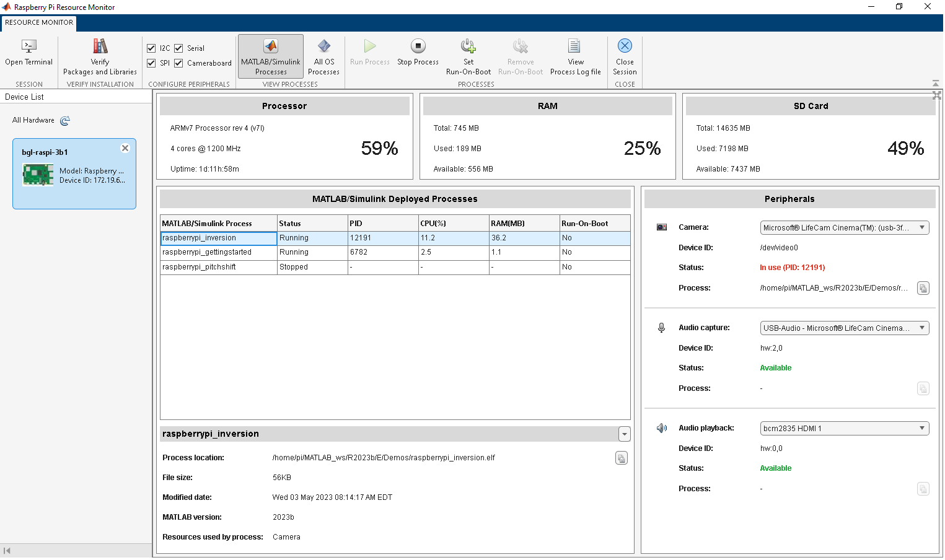This screenshot has height=560, width=945.
Task: Toggle the Serial peripheral checkbox
Action: (x=178, y=48)
